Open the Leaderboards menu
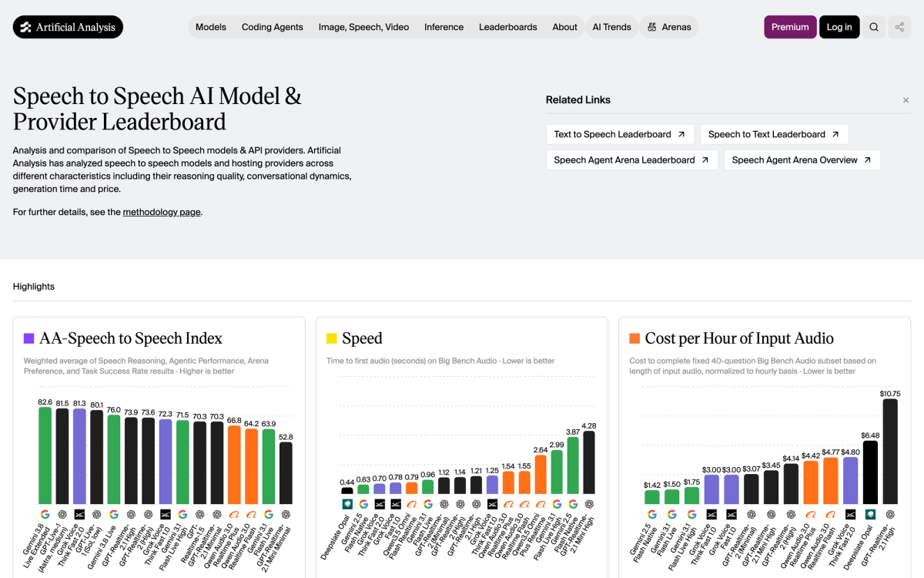The image size is (924, 578). point(508,27)
